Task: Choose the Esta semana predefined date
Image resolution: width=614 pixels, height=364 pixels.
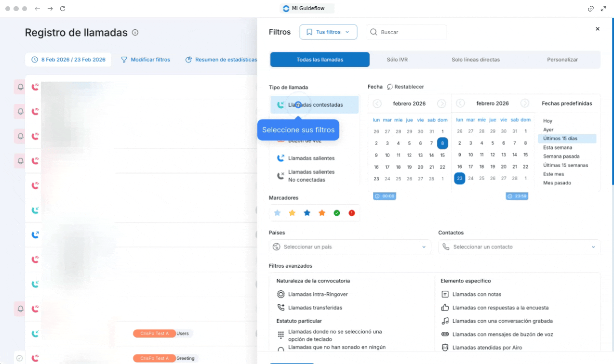Action: pos(558,147)
